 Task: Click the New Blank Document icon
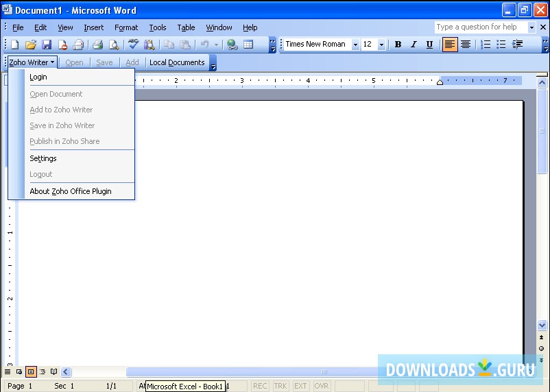click(x=14, y=45)
